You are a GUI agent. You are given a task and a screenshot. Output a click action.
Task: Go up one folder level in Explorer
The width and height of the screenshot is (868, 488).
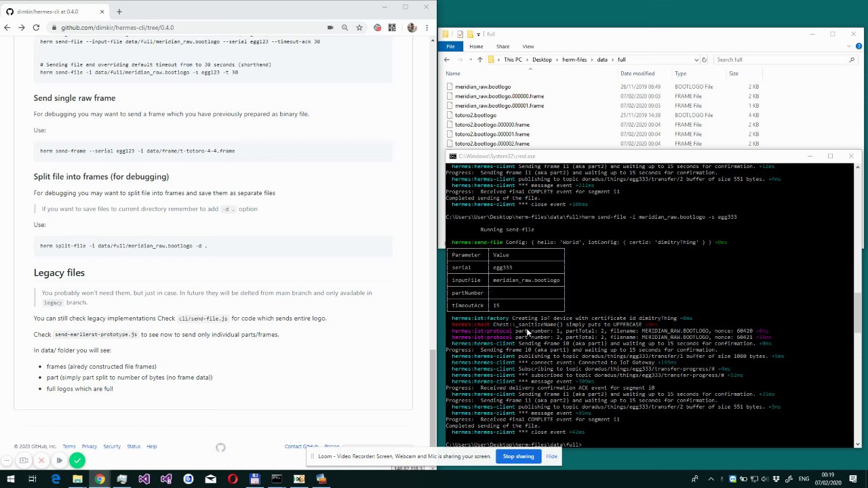click(x=480, y=60)
